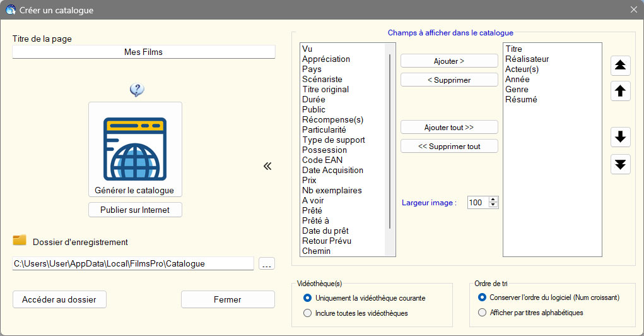Click the Fermer button
This screenshot has height=336, width=644.
[228, 299]
